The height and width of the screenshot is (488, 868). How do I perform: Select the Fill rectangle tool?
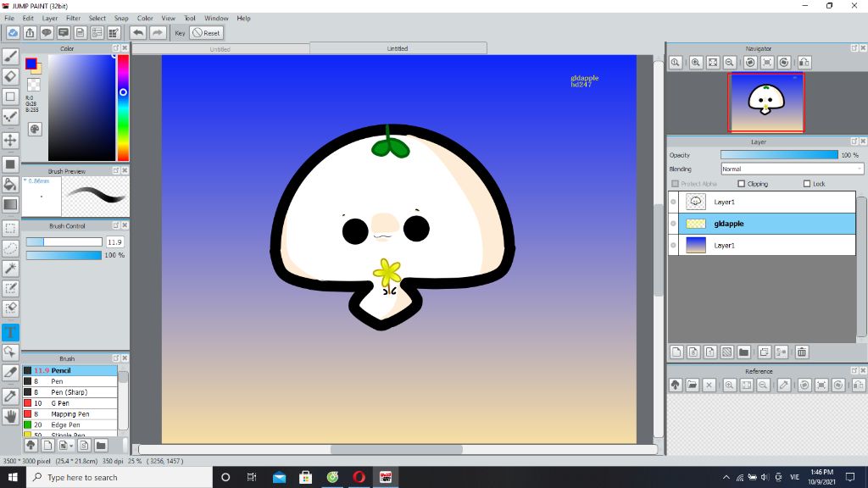(10, 164)
